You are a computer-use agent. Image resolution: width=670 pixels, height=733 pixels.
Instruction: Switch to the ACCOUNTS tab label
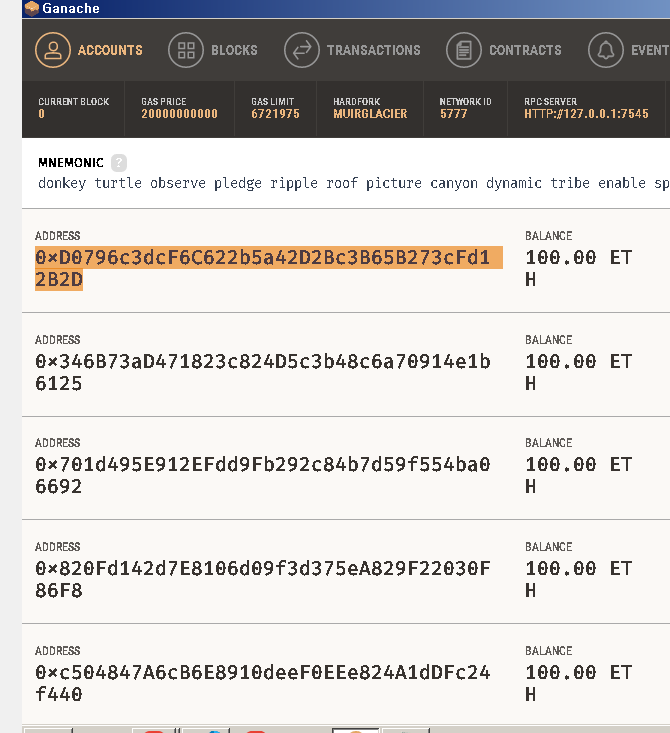click(x=110, y=50)
